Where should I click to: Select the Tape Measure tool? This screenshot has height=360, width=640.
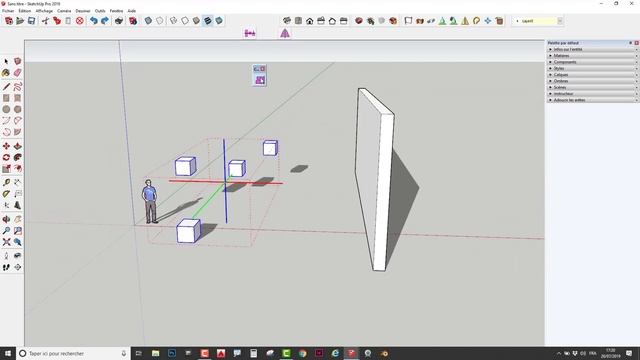click(x=6, y=182)
